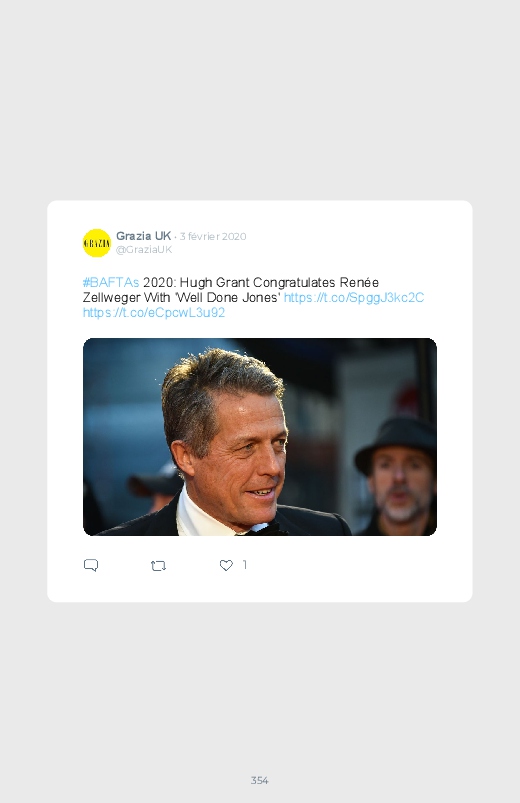Click the reply speech bubble icon
This screenshot has width=520, height=803.
coord(91,565)
